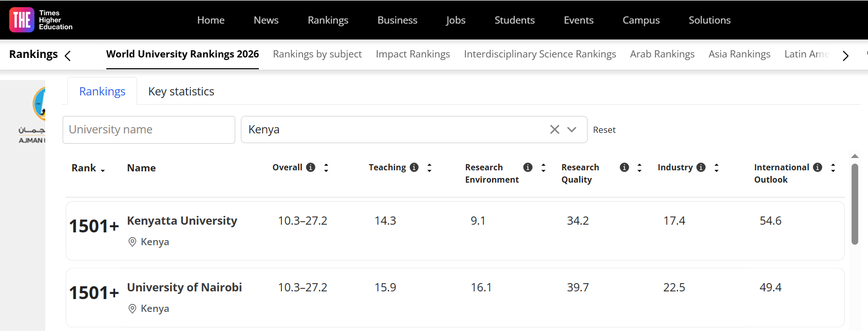
Task: Sort by International Outlook arrows
Action: [833, 167]
